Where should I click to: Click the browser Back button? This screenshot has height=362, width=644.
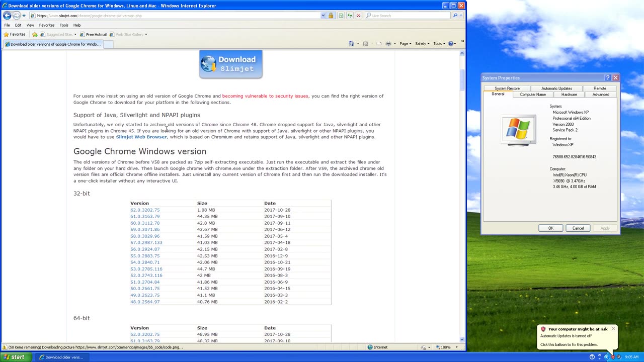(x=7, y=16)
